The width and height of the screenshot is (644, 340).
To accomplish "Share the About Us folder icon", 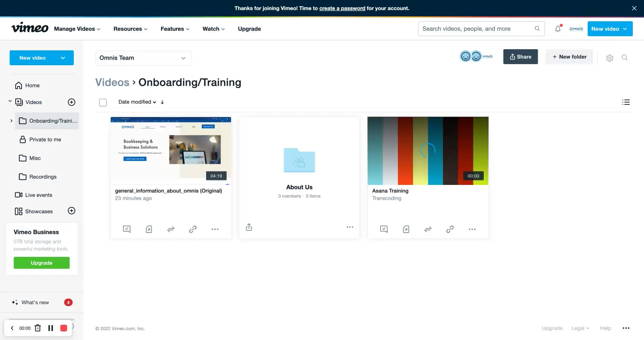I will point(249,227).
